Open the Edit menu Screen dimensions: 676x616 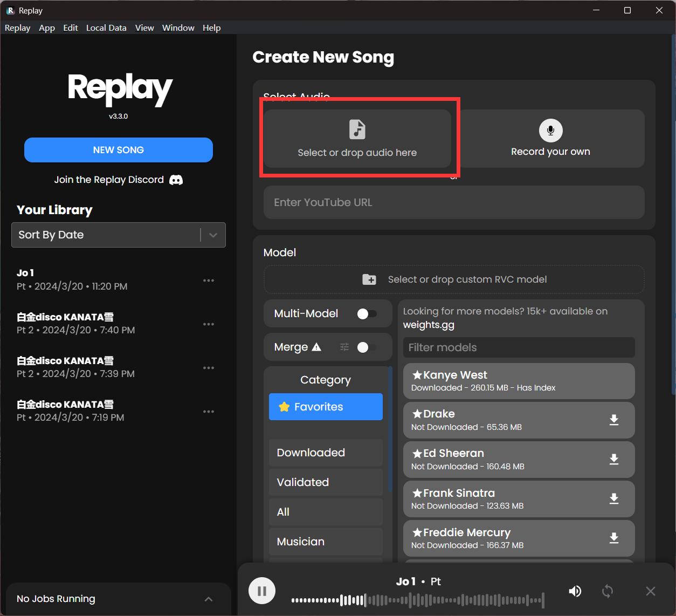pyautogui.click(x=71, y=28)
